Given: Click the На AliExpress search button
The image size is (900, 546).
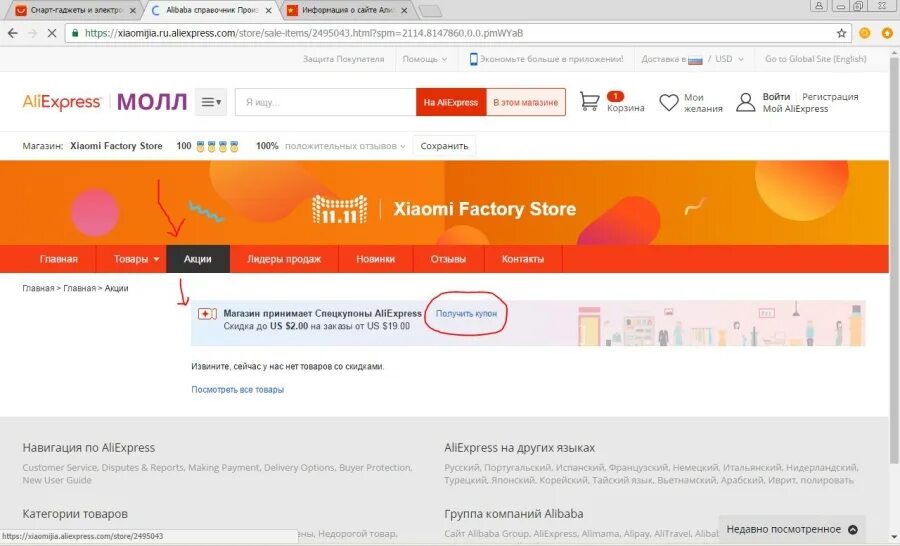Looking at the screenshot, I should pos(451,102).
